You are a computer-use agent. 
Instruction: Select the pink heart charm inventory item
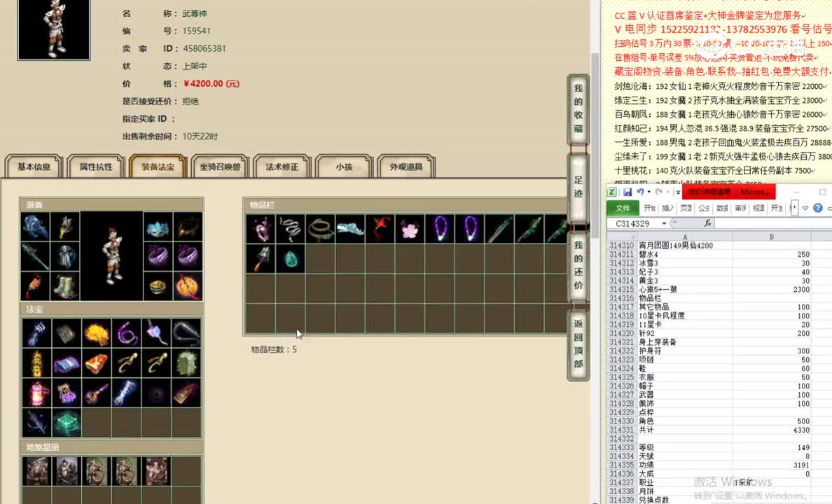pyautogui.click(x=261, y=229)
